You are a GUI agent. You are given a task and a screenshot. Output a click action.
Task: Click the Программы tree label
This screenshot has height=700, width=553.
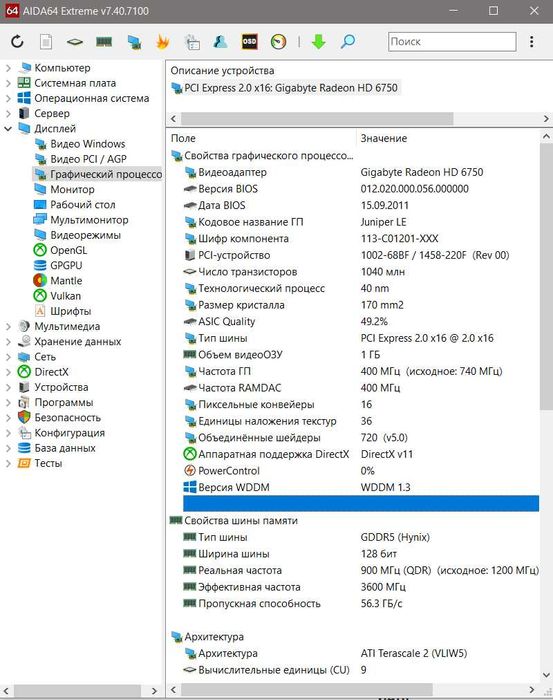(64, 402)
